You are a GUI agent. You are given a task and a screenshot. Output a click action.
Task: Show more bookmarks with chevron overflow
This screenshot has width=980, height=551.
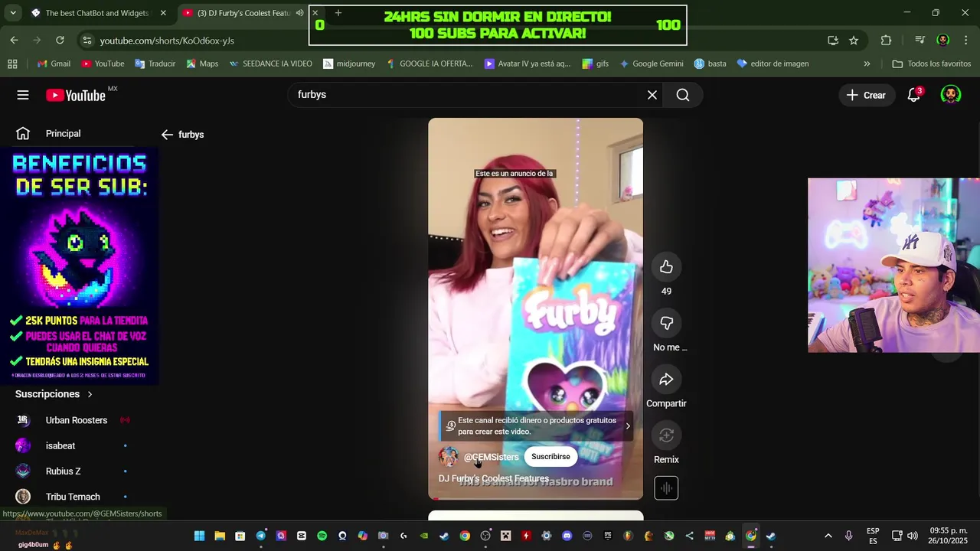click(x=867, y=64)
